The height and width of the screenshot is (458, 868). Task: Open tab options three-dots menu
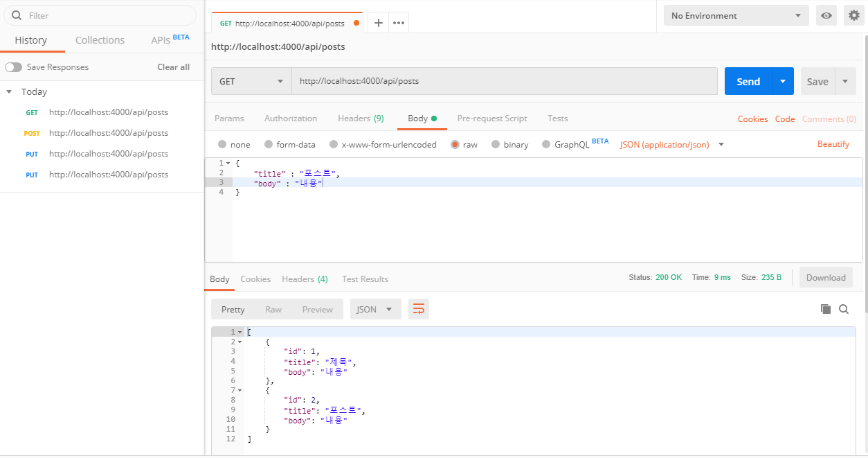(x=399, y=23)
